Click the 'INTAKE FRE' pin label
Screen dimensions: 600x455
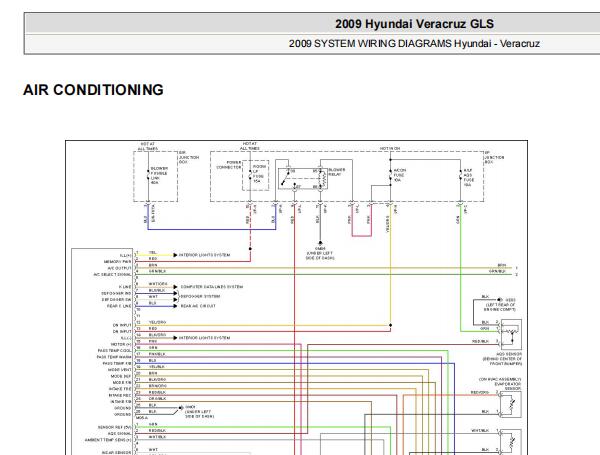click(x=120, y=389)
